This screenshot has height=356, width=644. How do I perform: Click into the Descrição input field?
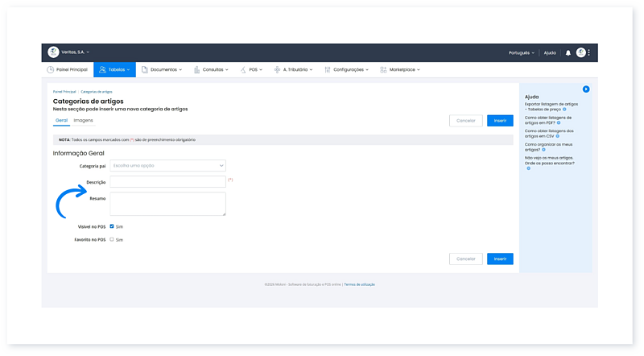pyautogui.click(x=167, y=181)
